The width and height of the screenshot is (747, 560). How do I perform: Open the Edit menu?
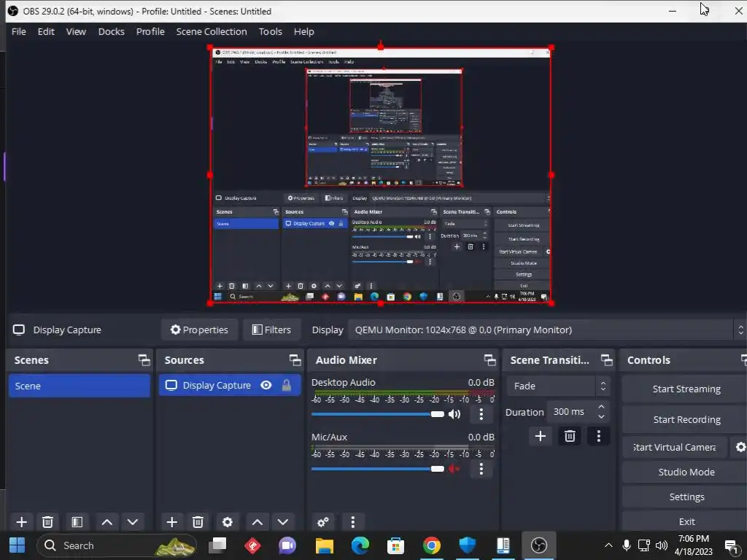[46, 31]
